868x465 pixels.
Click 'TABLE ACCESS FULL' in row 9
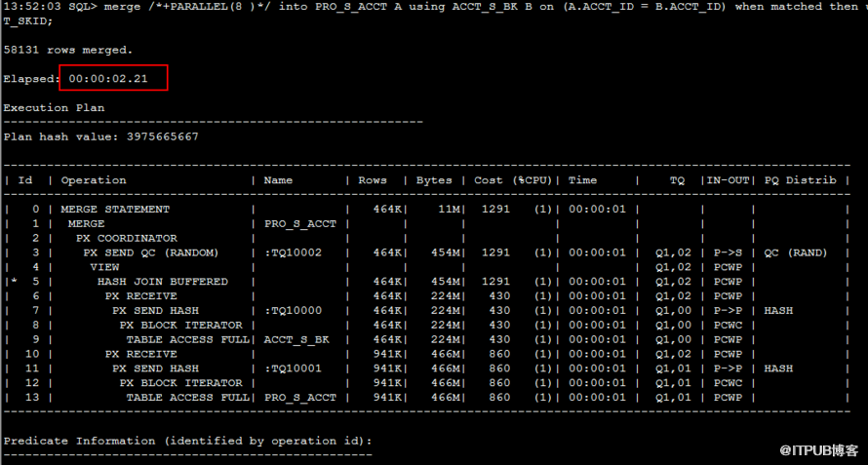click(187, 339)
